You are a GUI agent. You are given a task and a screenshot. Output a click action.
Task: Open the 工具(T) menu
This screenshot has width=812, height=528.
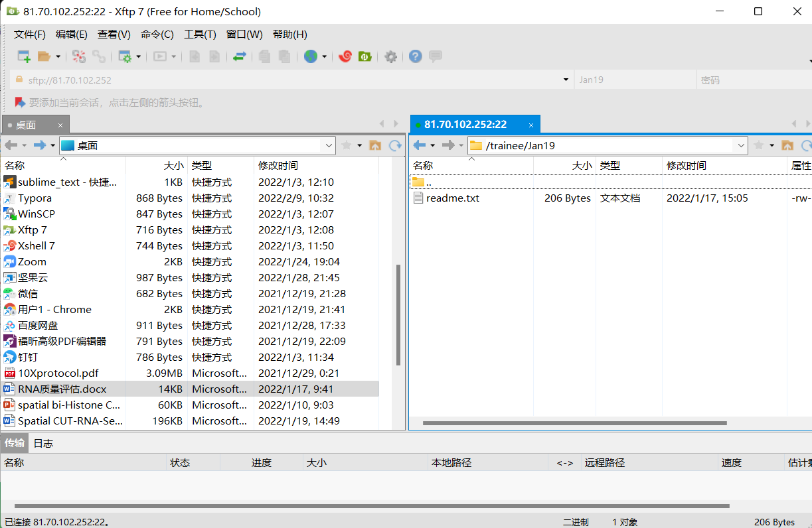click(200, 34)
